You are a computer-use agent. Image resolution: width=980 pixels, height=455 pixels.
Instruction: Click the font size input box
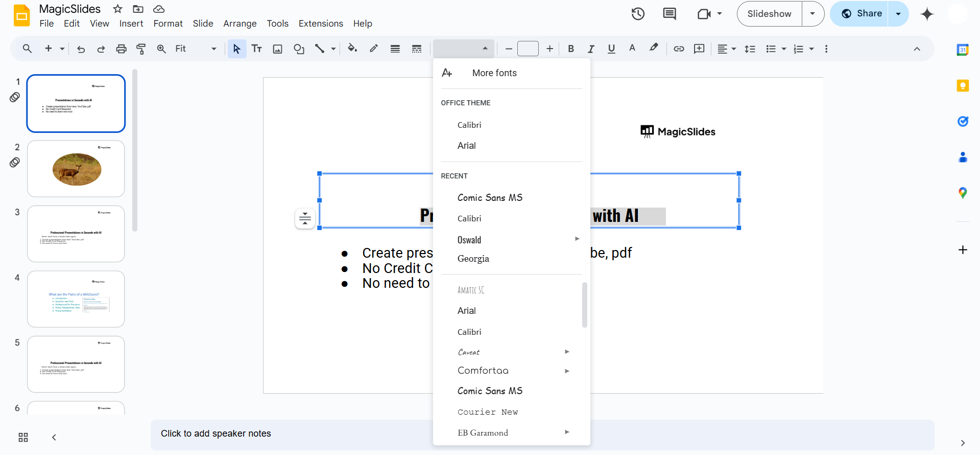pos(528,49)
